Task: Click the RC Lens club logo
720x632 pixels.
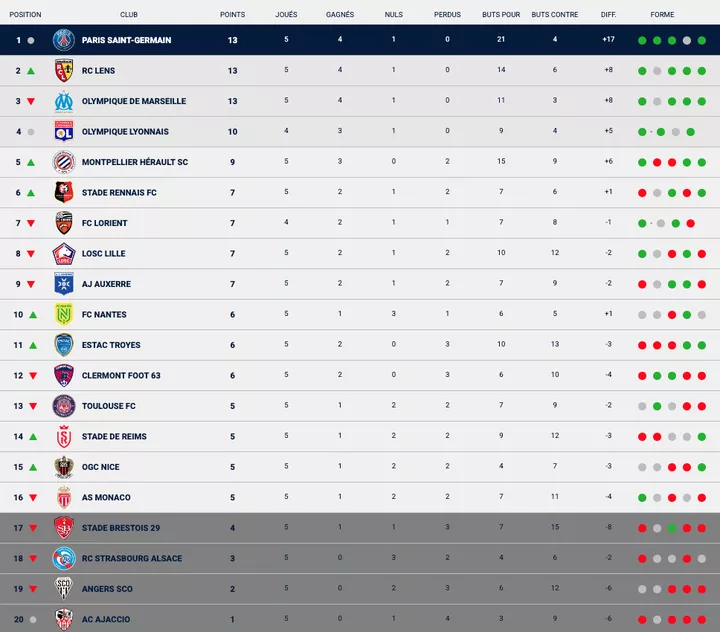Action: tap(64, 71)
